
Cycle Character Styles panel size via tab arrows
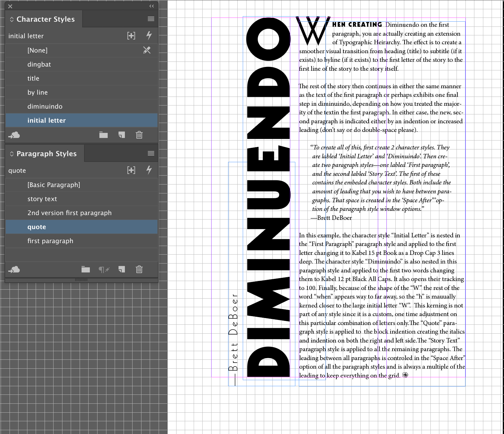pyautogui.click(x=12, y=19)
